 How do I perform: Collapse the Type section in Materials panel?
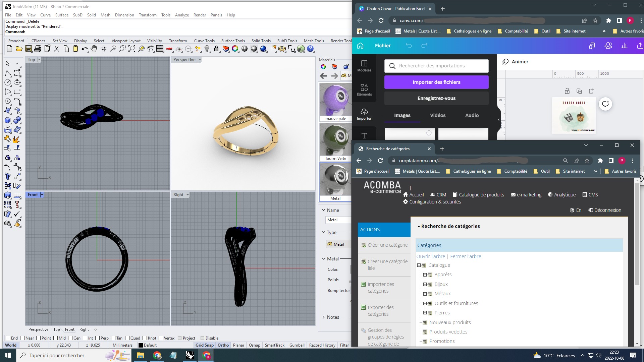pos(323,232)
